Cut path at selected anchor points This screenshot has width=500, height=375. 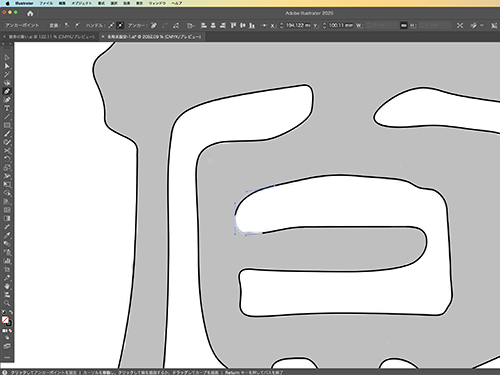click(x=176, y=25)
